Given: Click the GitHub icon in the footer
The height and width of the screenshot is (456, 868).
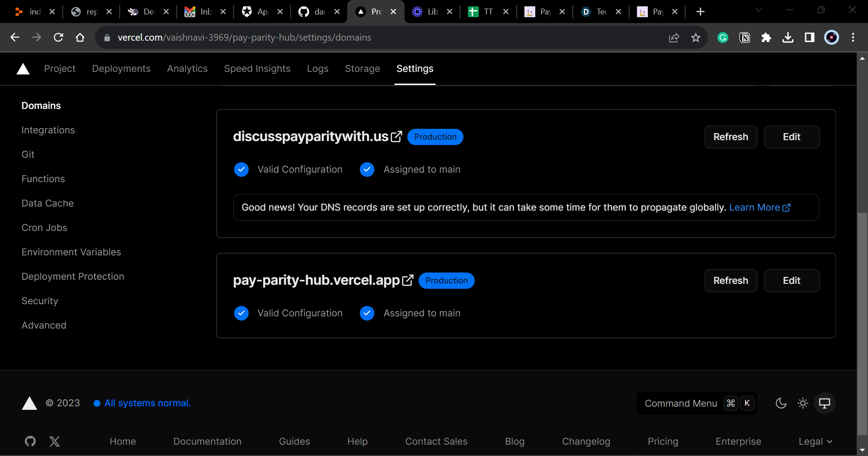Looking at the screenshot, I should pos(30,441).
